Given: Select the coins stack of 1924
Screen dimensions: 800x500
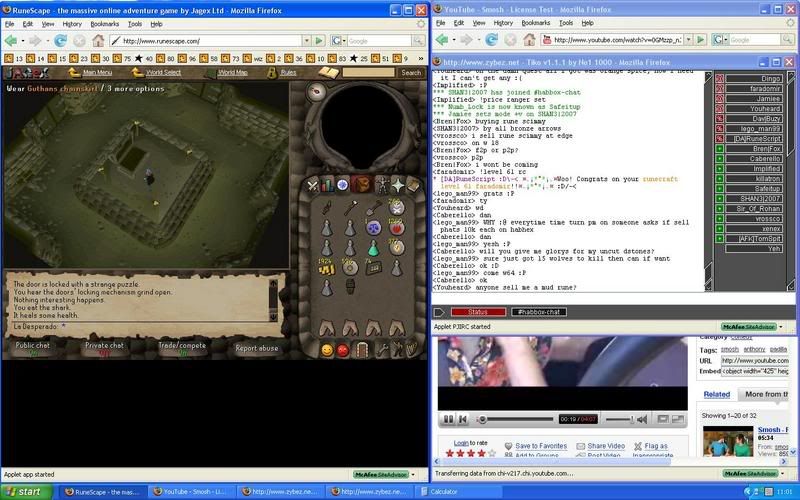Looking at the screenshot, I should [x=327, y=267].
